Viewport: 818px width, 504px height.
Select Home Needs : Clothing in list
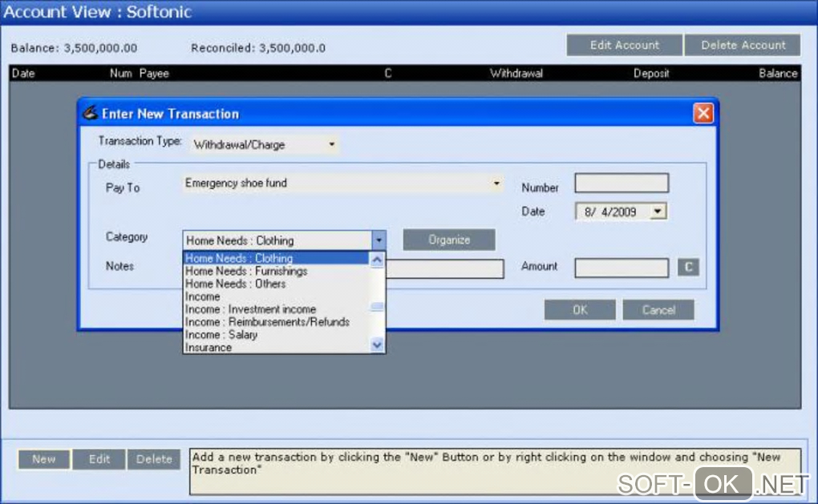pos(277,258)
